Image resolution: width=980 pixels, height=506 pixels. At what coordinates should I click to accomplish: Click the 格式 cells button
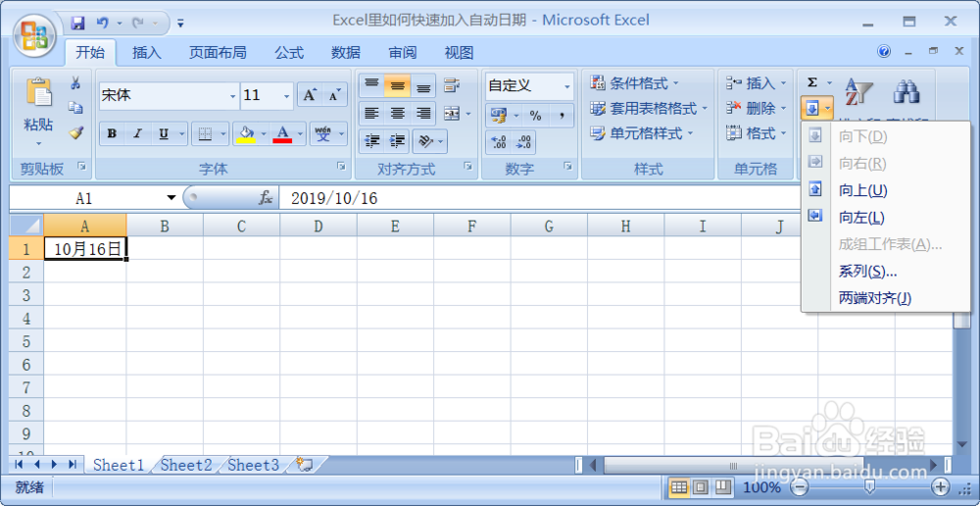pyautogui.click(x=757, y=133)
